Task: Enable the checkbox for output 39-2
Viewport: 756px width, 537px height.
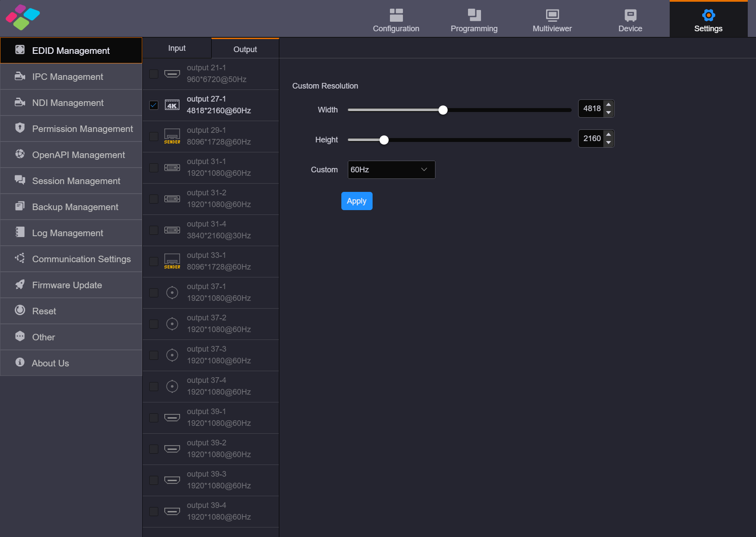Action: (x=154, y=449)
